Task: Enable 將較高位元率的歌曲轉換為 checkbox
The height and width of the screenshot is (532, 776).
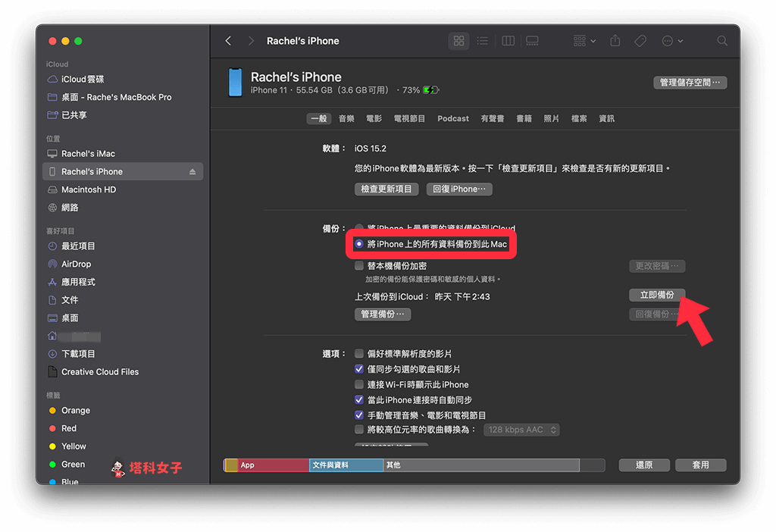Action: [359, 429]
